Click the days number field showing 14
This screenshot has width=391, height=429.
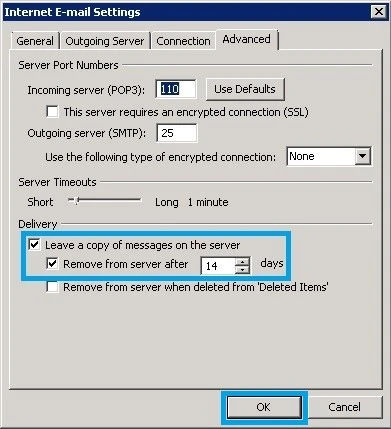218,266
